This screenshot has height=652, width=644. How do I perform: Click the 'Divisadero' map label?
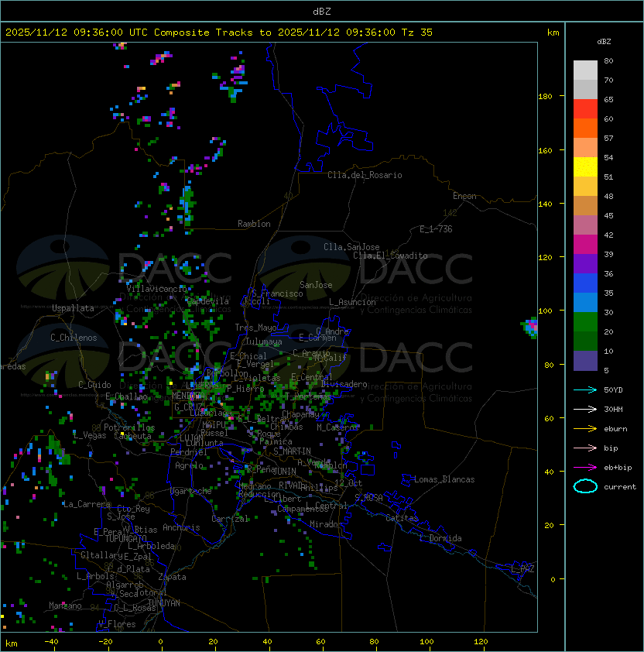344,384
